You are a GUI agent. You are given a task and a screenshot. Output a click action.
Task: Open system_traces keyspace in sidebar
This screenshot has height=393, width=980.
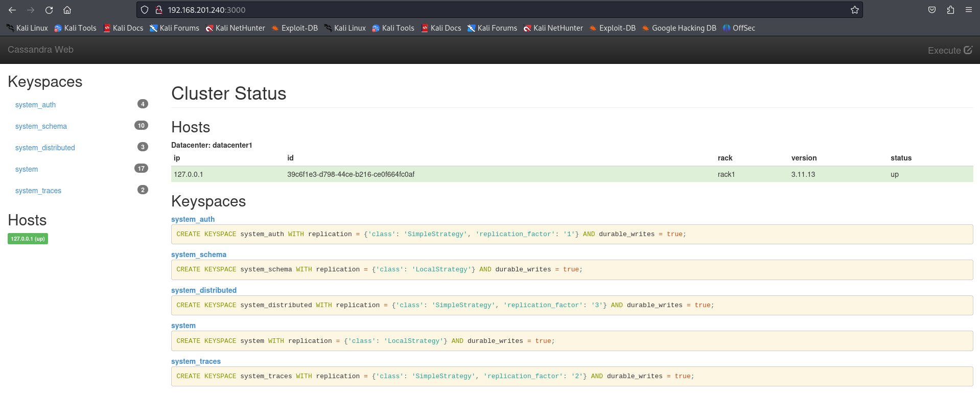click(38, 191)
